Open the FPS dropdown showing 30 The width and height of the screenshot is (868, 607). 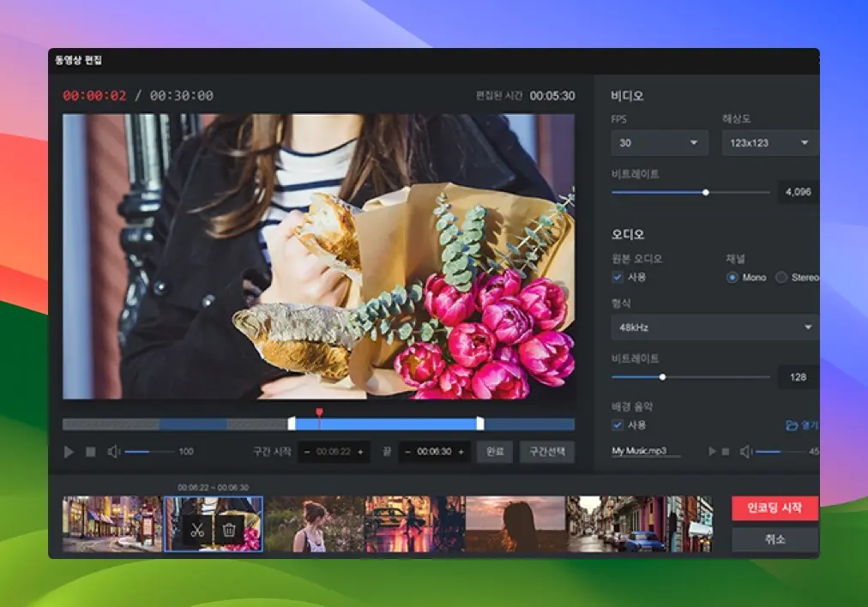(660, 143)
